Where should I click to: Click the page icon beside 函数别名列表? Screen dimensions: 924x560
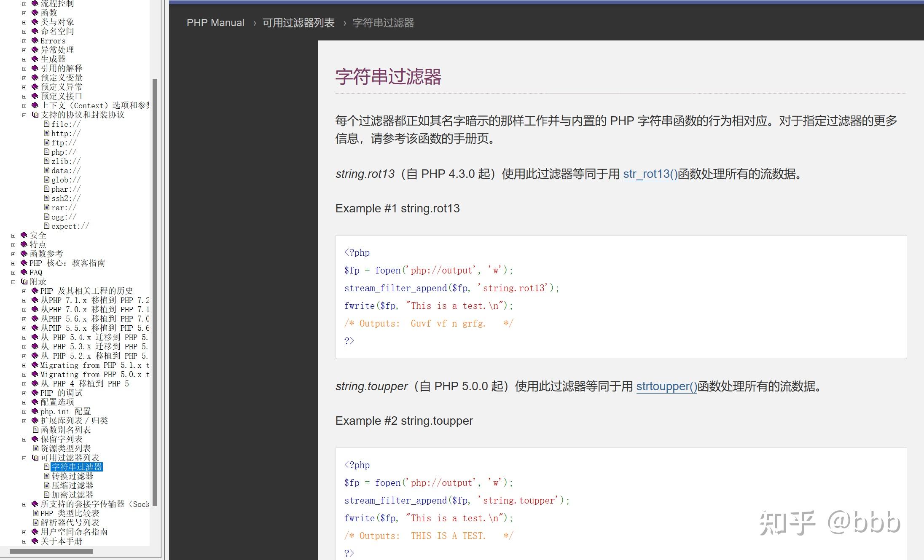pos(36,430)
